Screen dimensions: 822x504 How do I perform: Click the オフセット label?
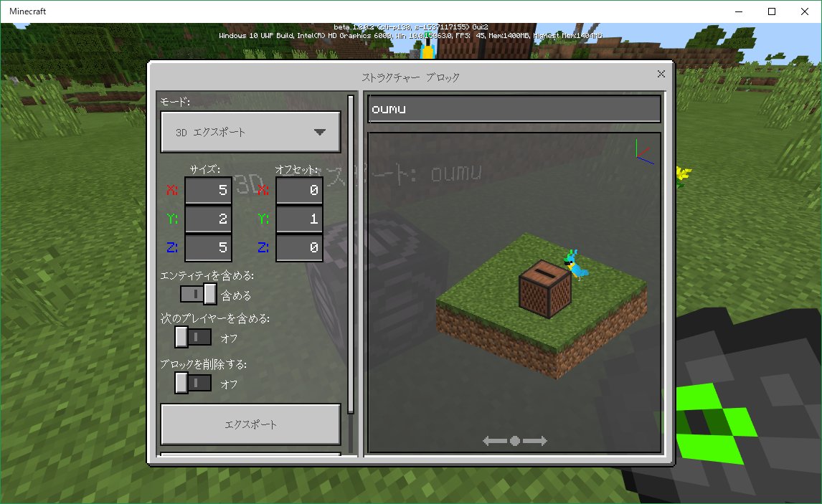(296, 169)
